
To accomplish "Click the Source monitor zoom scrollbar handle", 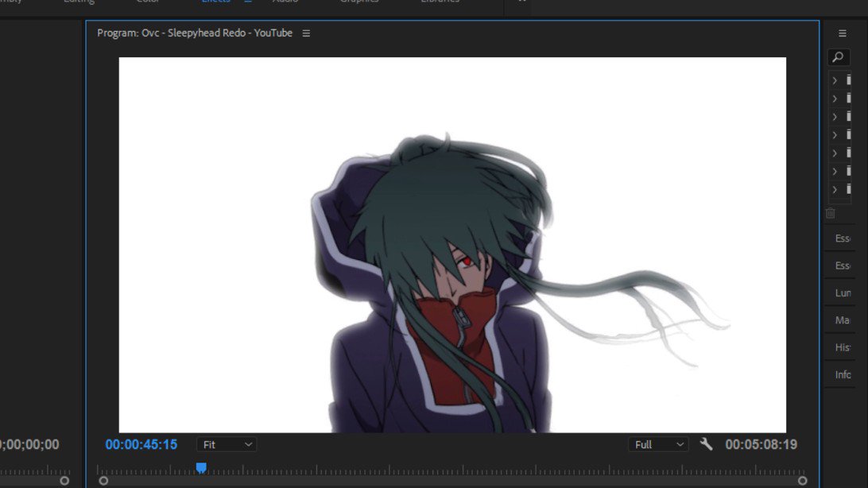I will click(64, 481).
